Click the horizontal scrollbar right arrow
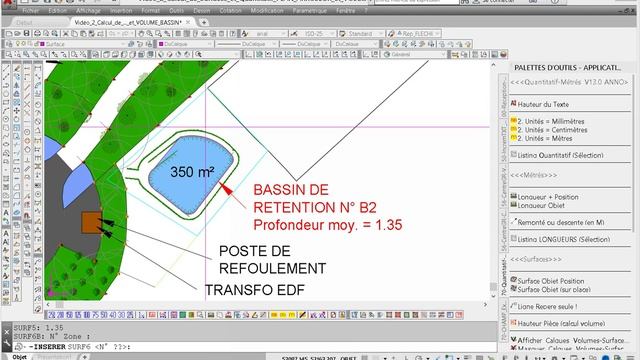 (485, 304)
